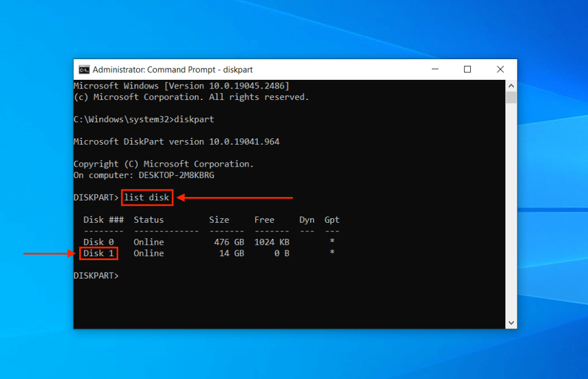
Task: Click the scrollbar up arrow
Action: pos(510,85)
